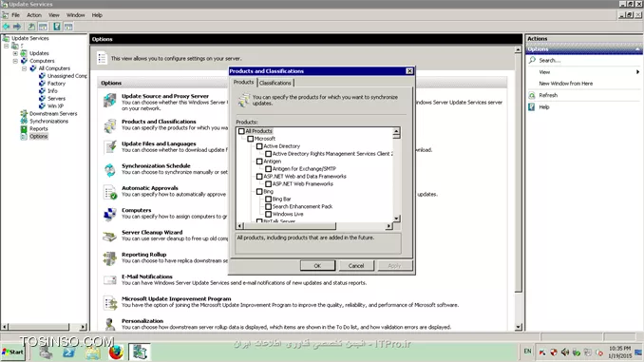This screenshot has width=644, height=362.
Task: Switch to the Classifications tab
Action: [275, 83]
